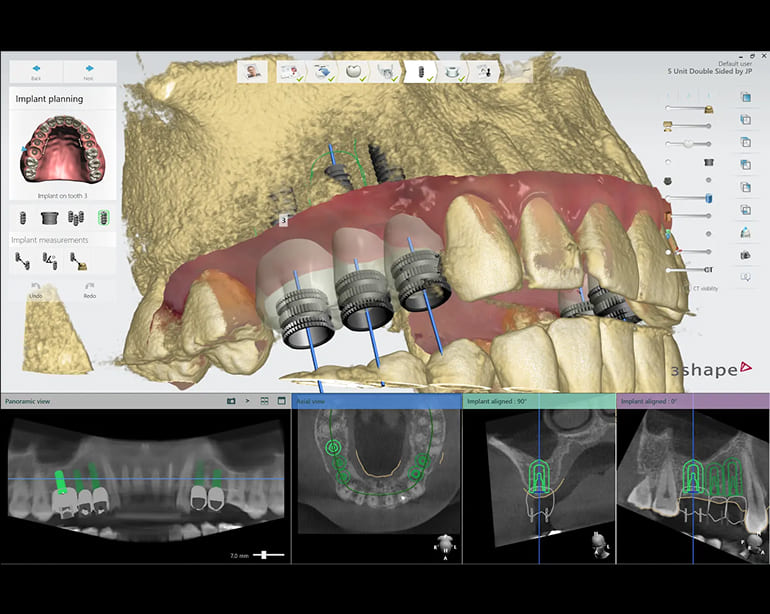Viewport: 770px width, 614px height.
Task: Click the icon above the camera icon
Action: (x=745, y=232)
